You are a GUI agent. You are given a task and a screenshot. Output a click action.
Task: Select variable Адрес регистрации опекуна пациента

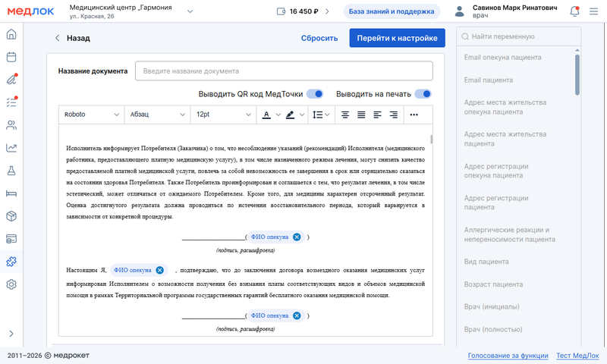[496, 171]
